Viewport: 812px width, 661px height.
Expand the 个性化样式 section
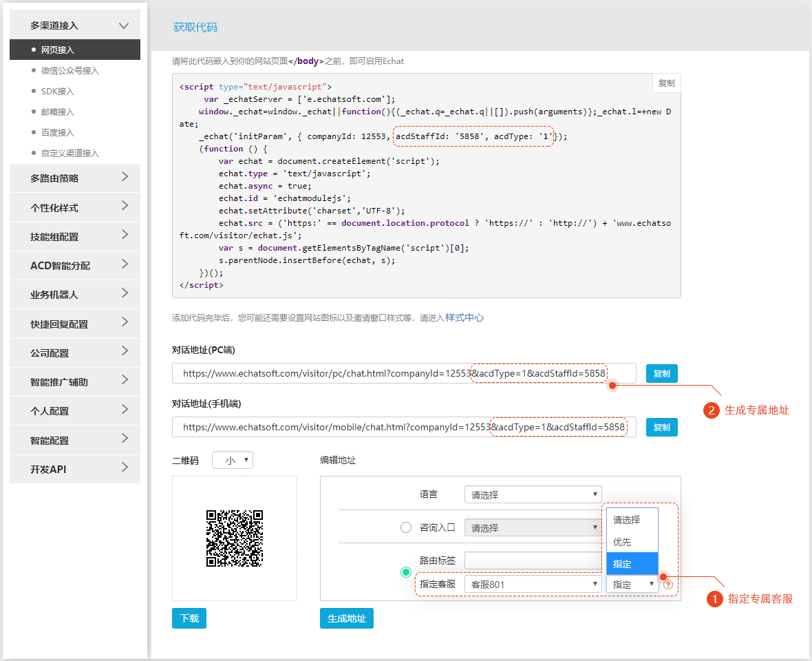tap(75, 208)
